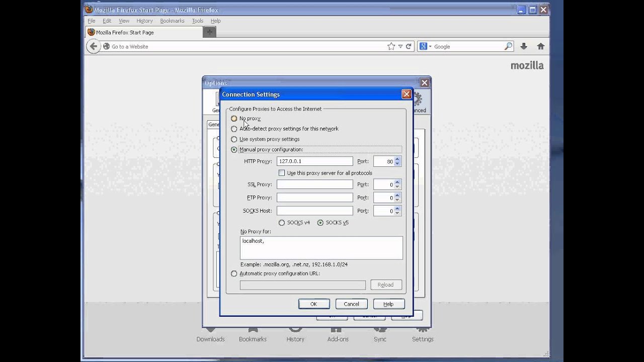Go back with the back arrow button
Viewport: 644px width, 362px height.
coord(93,46)
